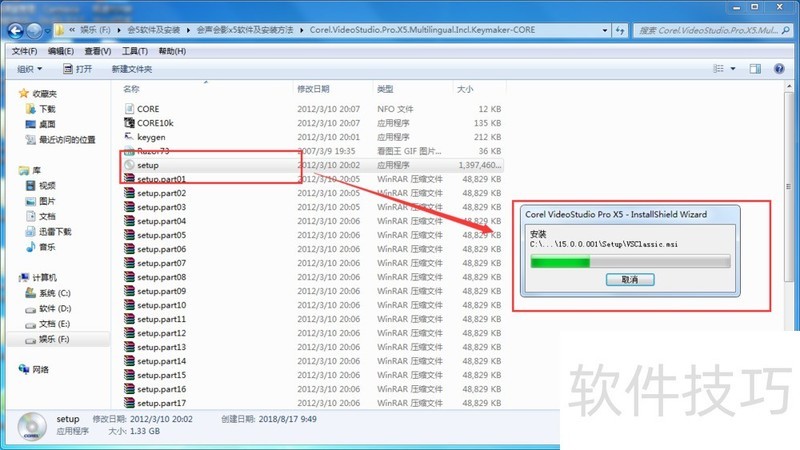Select the setup.part09 WinRAR icon
Viewport: 800px width, 450px height.
(x=129, y=291)
